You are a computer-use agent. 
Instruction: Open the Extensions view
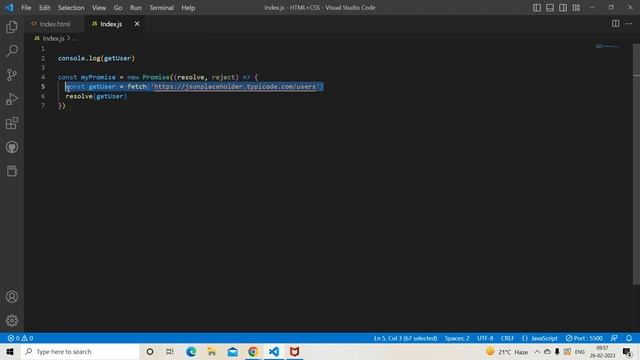[12, 123]
